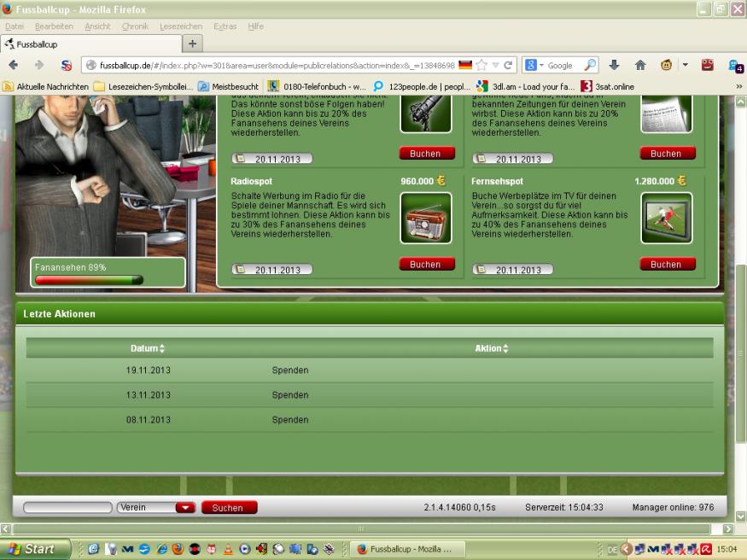The image size is (747, 560).
Task: Open the Lesezeichen menu
Action: tap(181, 26)
